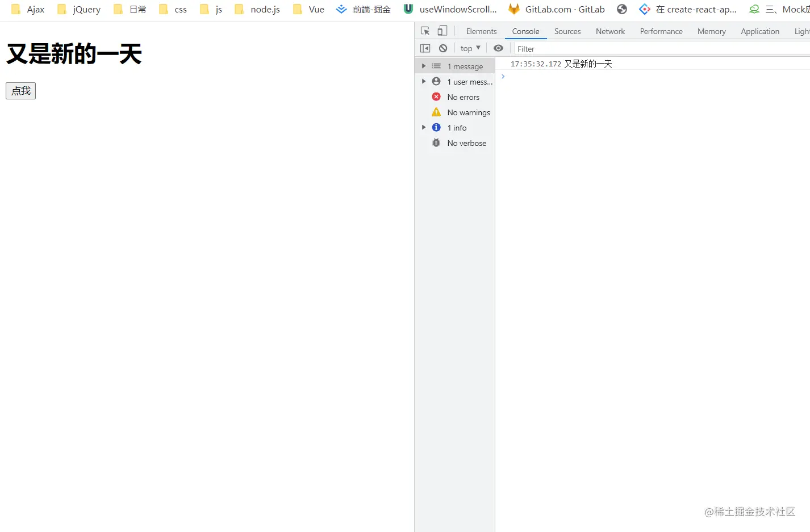
Task: Click the verbose bug icon
Action: pos(436,143)
